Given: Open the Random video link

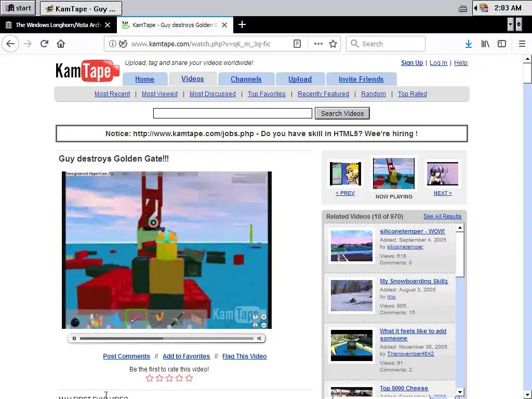Looking at the screenshot, I should tap(373, 94).
